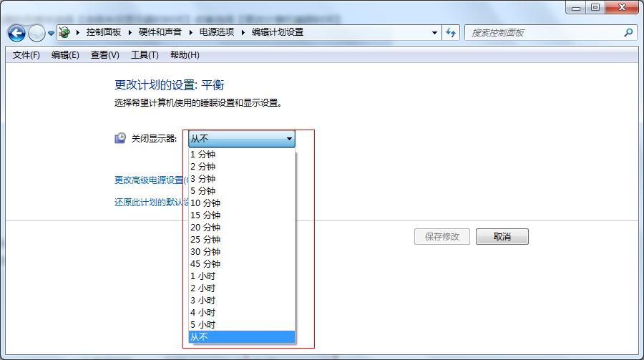The width and height of the screenshot is (644, 360).
Task: Open the 工具(T) menu
Action: tap(145, 55)
